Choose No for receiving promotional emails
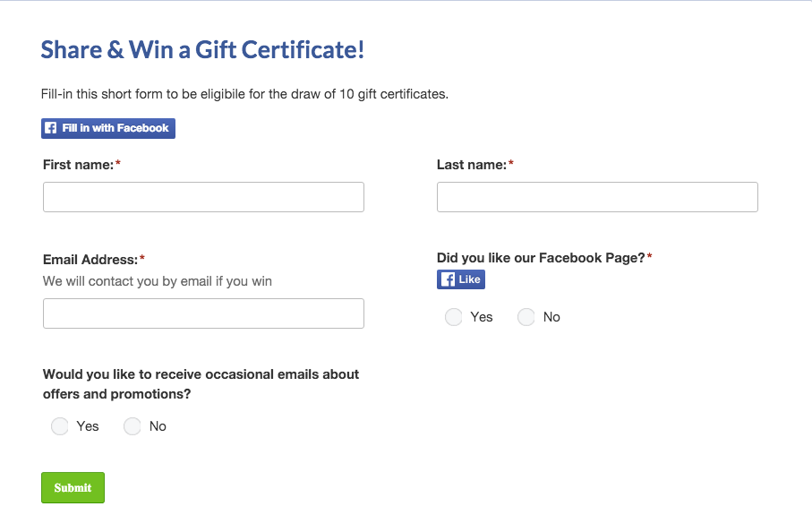The width and height of the screenshot is (812, 532). pyautogui.click(x=132, y=426)
